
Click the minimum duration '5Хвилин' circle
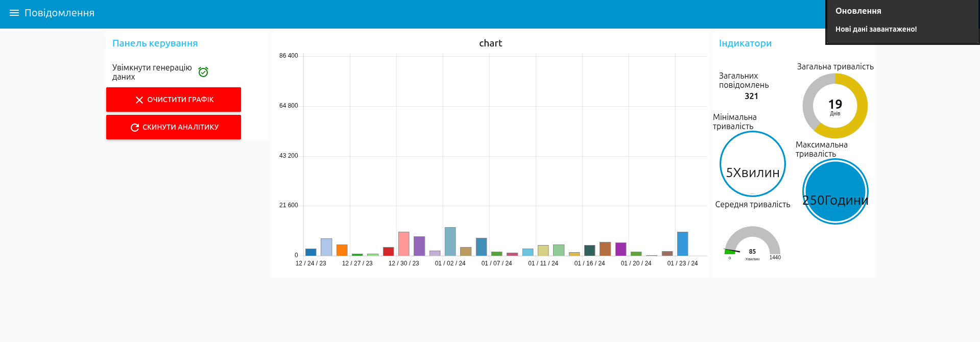(752, 164)
